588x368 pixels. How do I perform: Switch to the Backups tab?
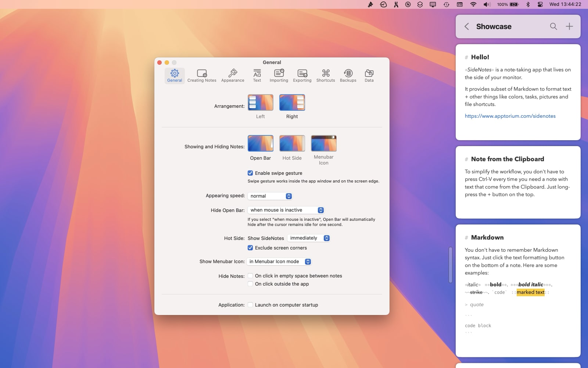348,75
